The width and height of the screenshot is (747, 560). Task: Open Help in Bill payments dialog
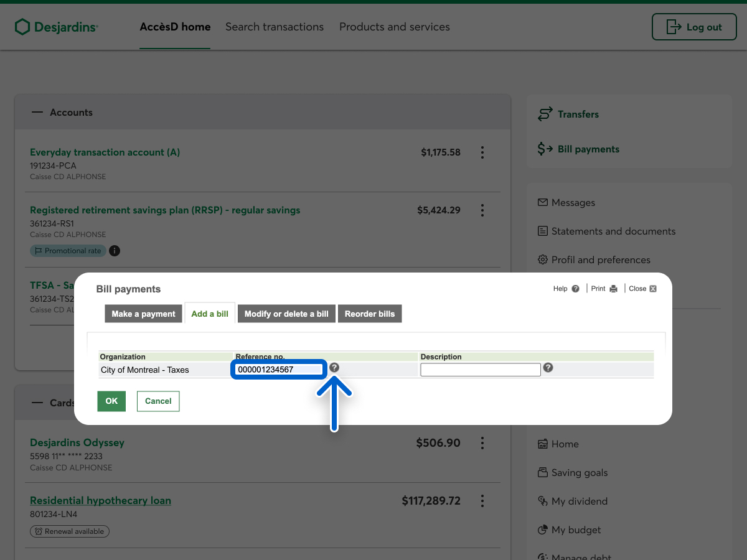tap(575, 289)
